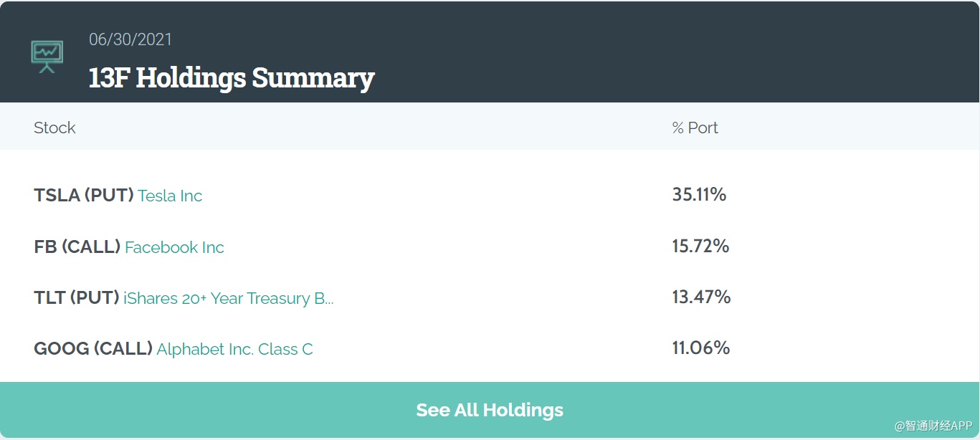Click the presentation chart icon in header
Screen dimensions: 980x440
pyautogui.click(x=47, y=56)
